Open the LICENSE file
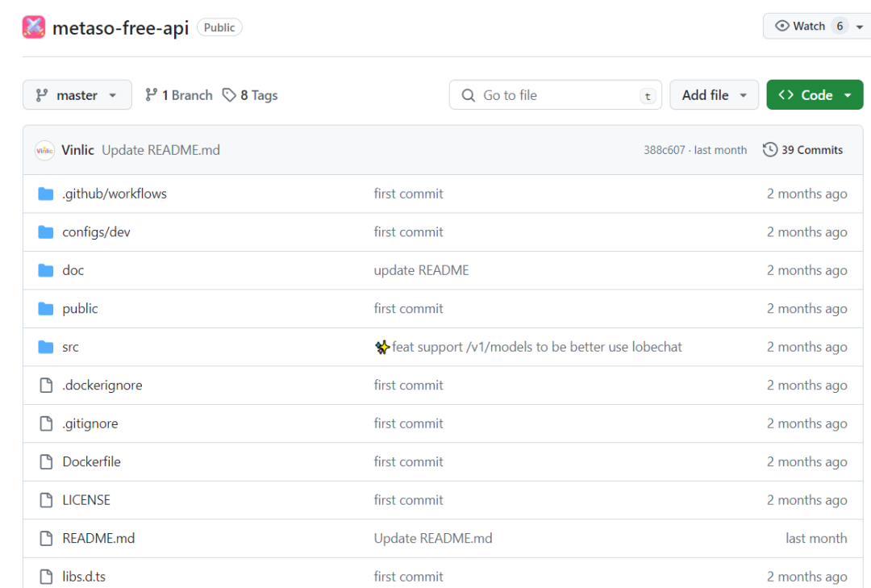871x588 pixels. coord(86,500)
